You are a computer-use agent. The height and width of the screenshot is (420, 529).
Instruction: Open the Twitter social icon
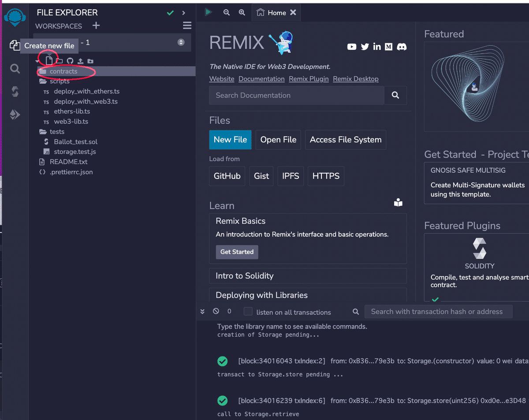[x=365, y=47]
